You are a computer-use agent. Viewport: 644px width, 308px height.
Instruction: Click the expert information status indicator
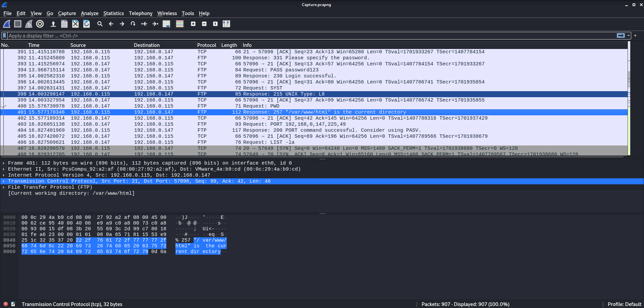click(6, 304)
